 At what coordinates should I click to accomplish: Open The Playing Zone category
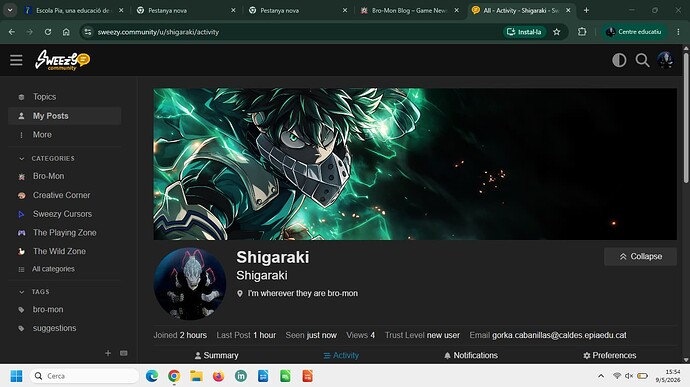pos(64,232)
